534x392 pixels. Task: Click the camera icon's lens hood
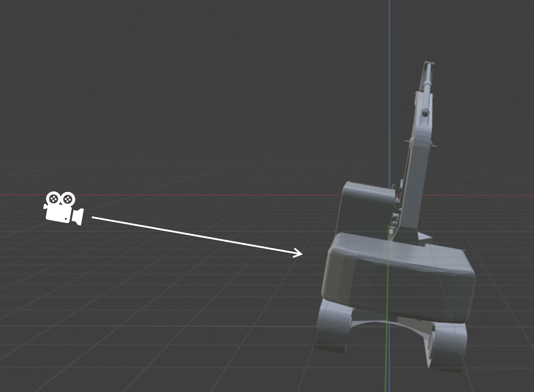click(78, 216)
